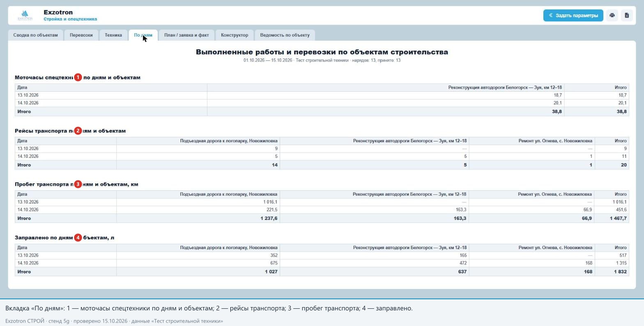Image resolution: width=644 pixels, height=326 pixels.
Task: Click the trips value «11» for 14.10.2026
Action: 624,156
